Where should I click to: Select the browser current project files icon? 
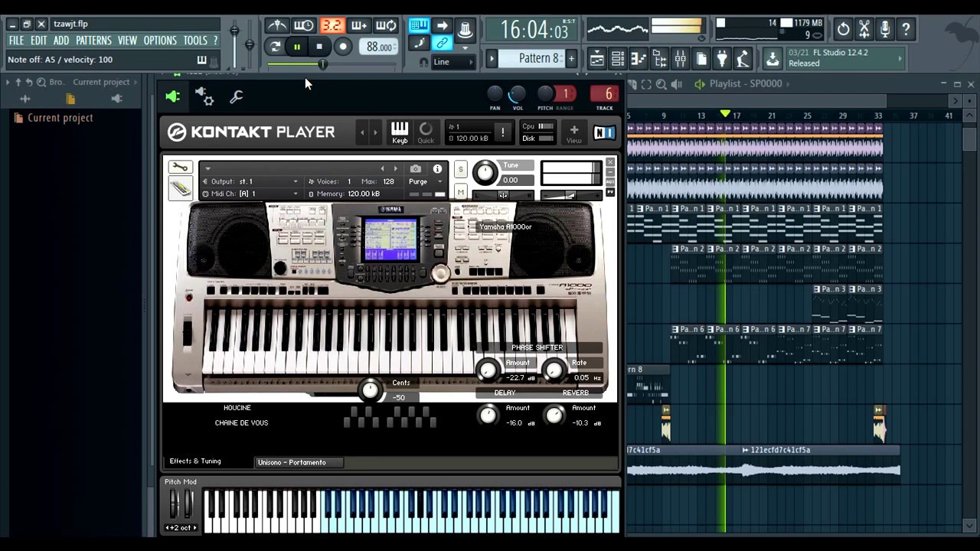coord(70,99)
